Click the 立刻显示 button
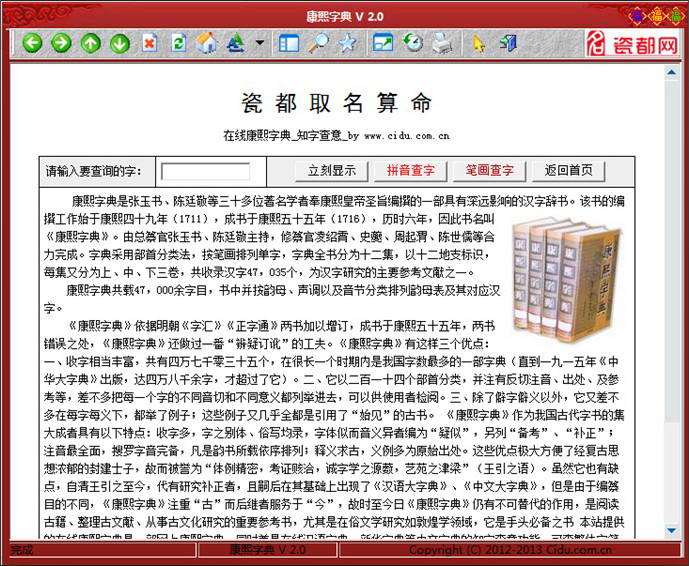The height and width of the screenshot is (566, 689). point(332,171)
